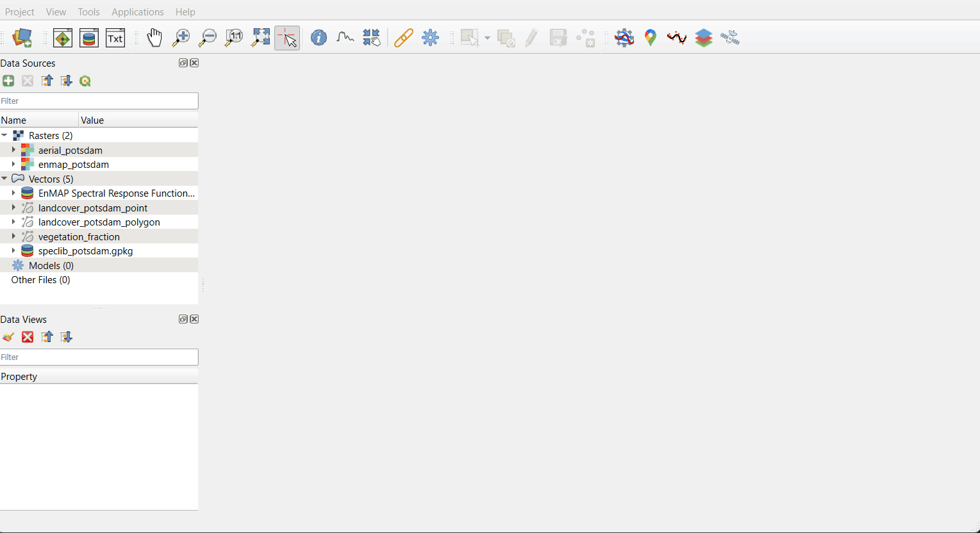Click the grey remove data source icon
Image resolution: width=980 pixels, height=533 pixels.
[28, 81]
